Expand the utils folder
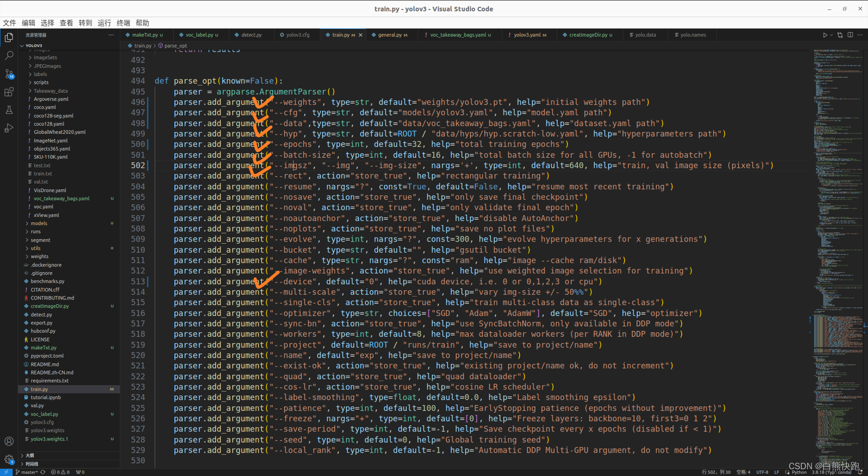This screenshot has height=476, width=868. pyautogui.click(x=69, y=248)
